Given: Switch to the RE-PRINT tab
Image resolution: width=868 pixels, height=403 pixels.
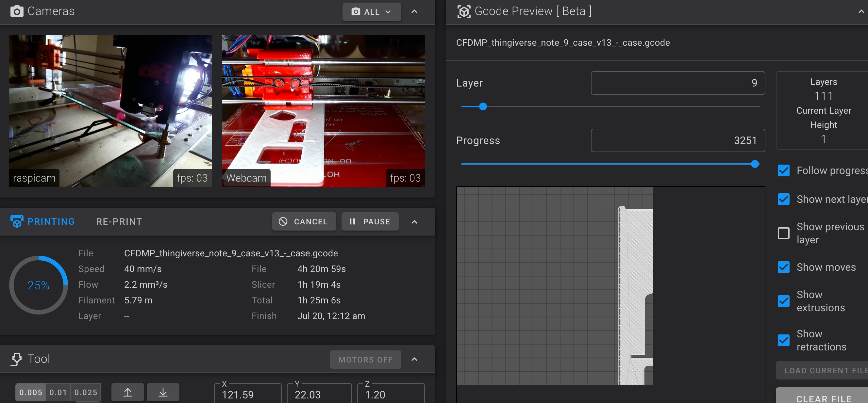Looking at the screenshot, I should tap(119, 221).
